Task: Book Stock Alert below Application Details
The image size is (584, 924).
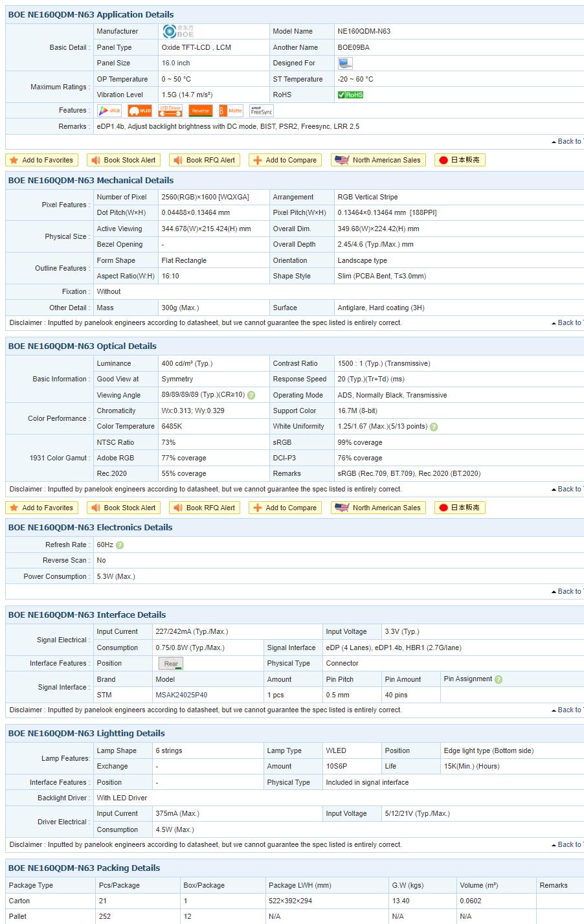Action: (124, 160)
